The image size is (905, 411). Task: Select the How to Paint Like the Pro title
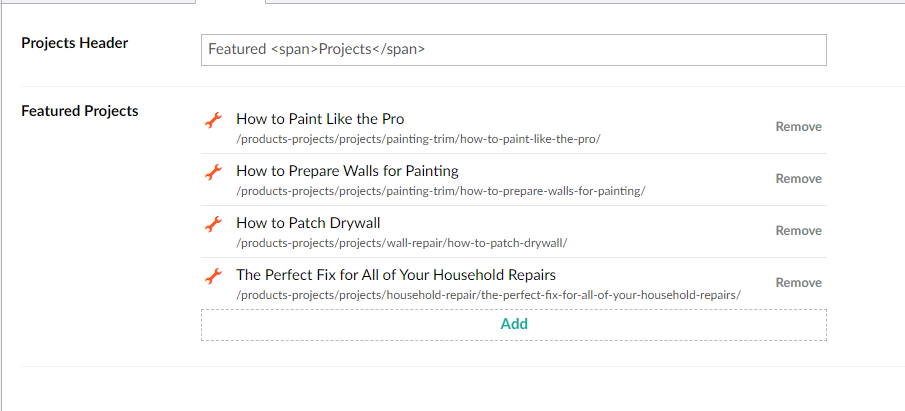pyautogui.click(x=320, y=119)
